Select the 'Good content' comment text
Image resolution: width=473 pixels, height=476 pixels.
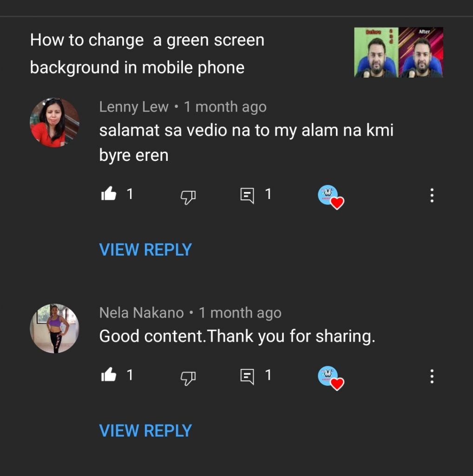click(237, 336)
